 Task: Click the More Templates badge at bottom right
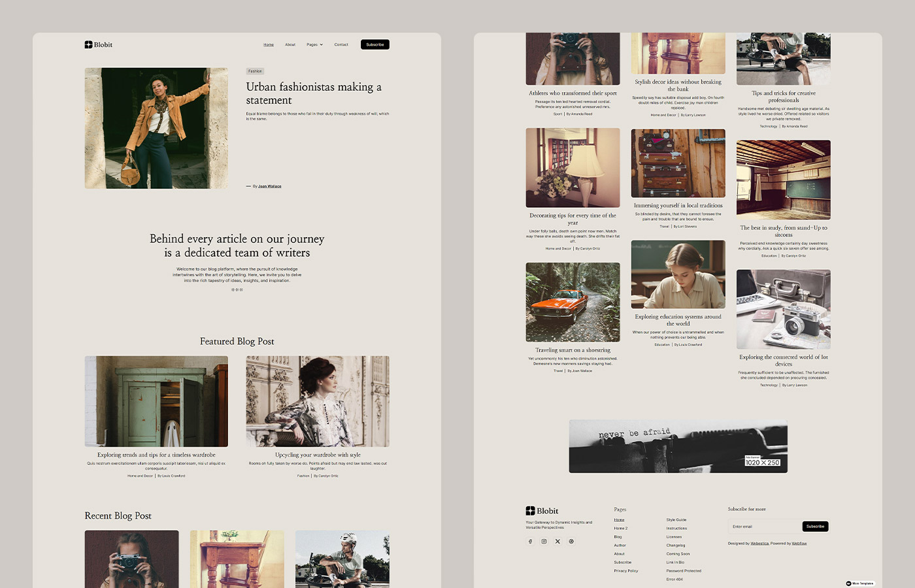860,583
